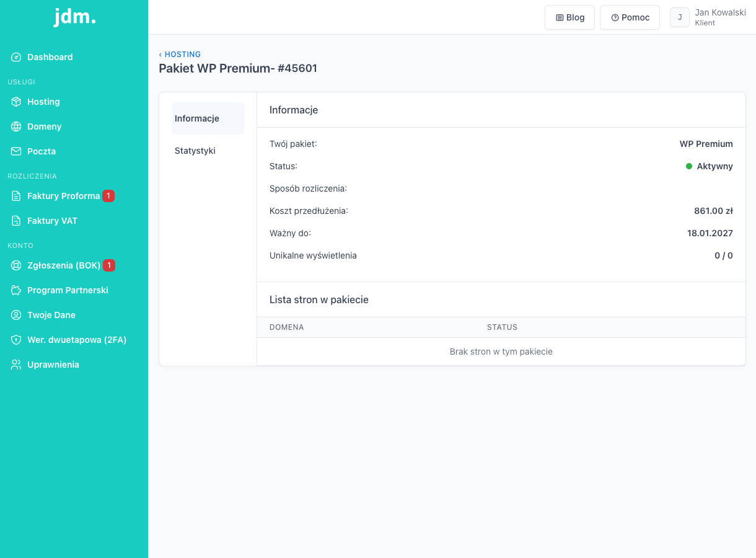
Task: Click the Faktury VAT document icon
Action: 16,221
